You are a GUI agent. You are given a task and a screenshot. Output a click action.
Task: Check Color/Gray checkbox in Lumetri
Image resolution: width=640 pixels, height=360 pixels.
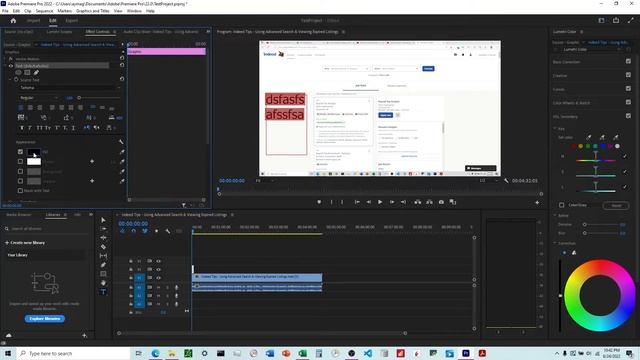(x=562, y=205)
